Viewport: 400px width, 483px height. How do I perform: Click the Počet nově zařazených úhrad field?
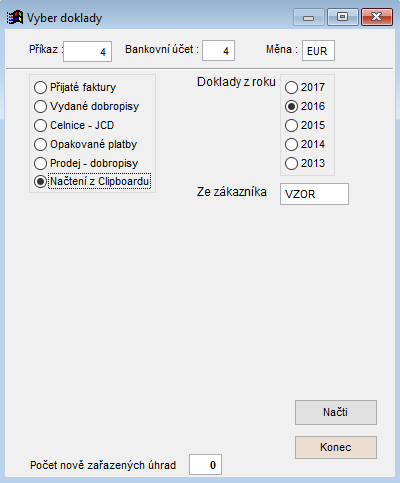click(205, 464)
